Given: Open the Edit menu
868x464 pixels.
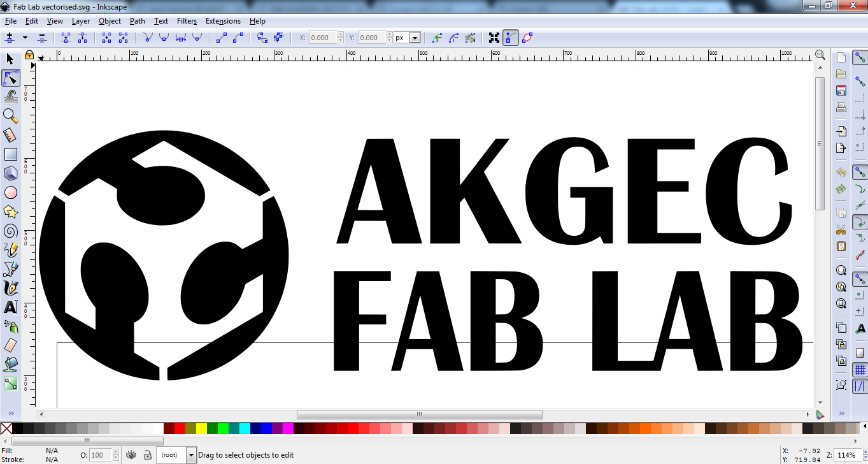Looking at the screenshot, I should tap(32, 21).
